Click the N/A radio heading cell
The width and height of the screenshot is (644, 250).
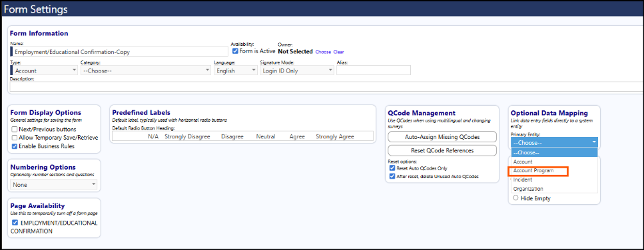pos(154,136)
